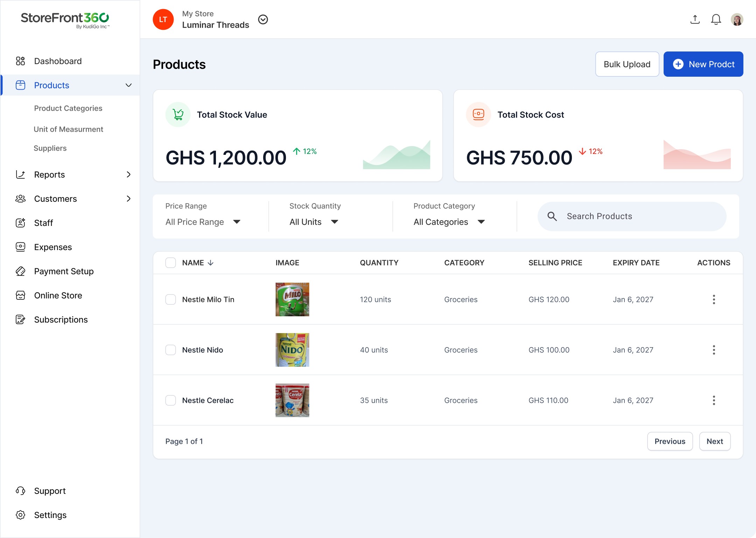Open Product Categories submenu item
Image resolution: width=756 pixels, height=538 pixels.
point(68,108)
